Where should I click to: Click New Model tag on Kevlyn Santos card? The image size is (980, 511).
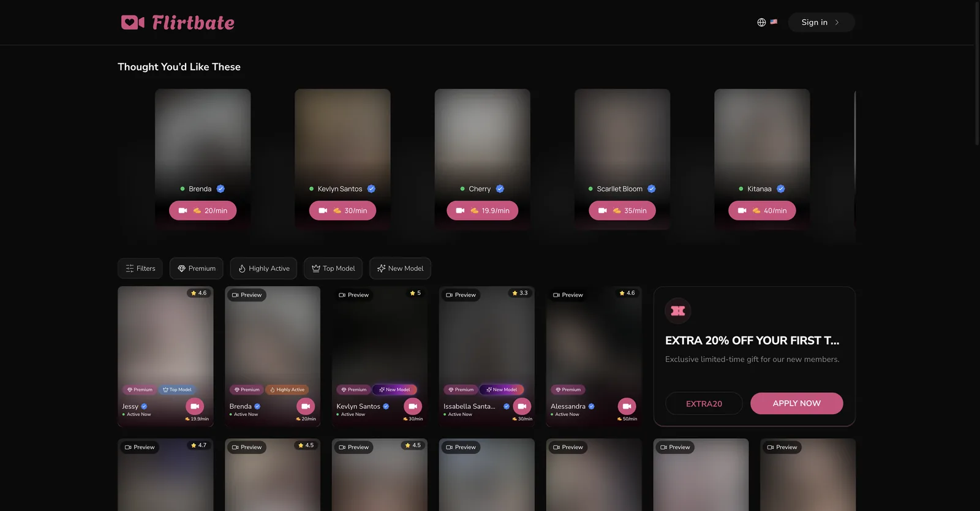(x=394, y=390)
